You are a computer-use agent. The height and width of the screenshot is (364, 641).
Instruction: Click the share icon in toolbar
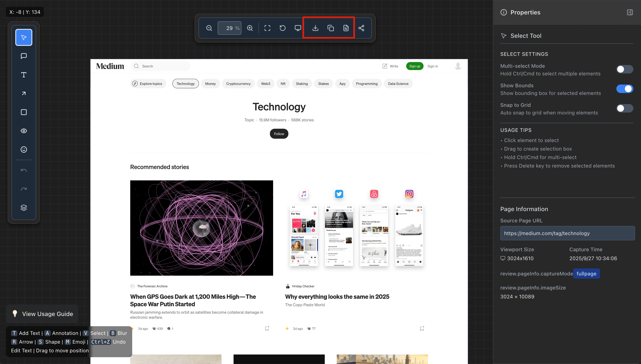click(x=361, y=28)
